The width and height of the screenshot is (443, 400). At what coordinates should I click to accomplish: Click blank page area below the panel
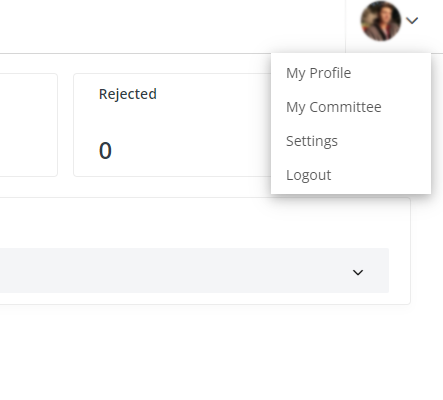pyautogui.click(x=221, y=352)
